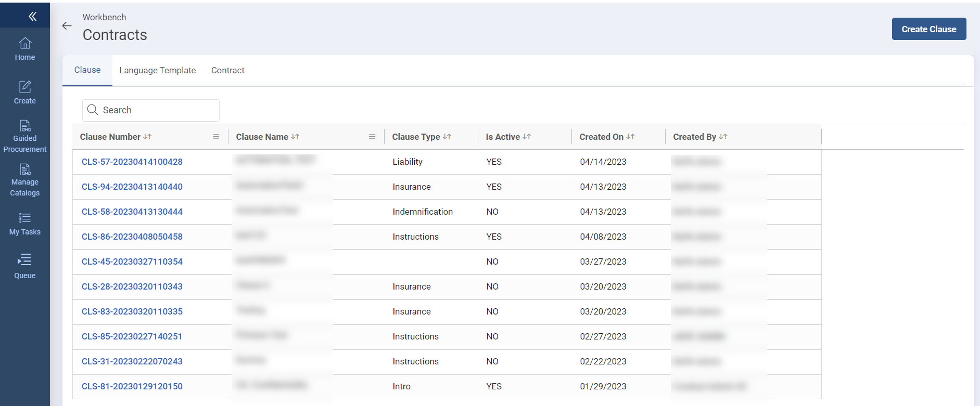
Task: Open Manage Catalogs in sidebar
Action: point(25,180)
